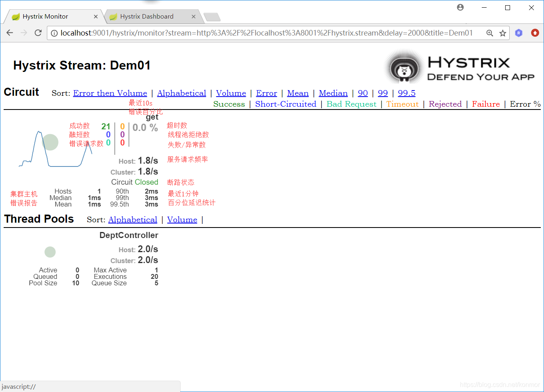The width and height of the screenshot is (544, 392).
Task: Click the 'Rejected' legend label
Action: [x=445, y=104]
